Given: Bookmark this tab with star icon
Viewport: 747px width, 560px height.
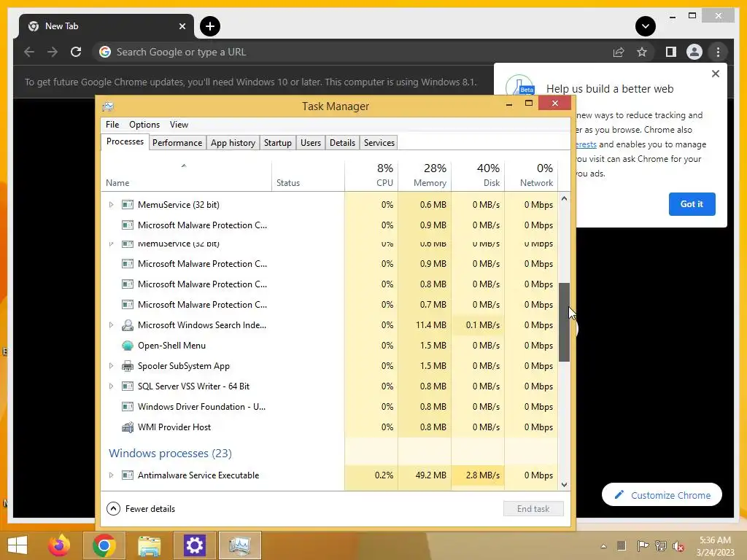Looking at the screenshot, I should tap(642, 52).
